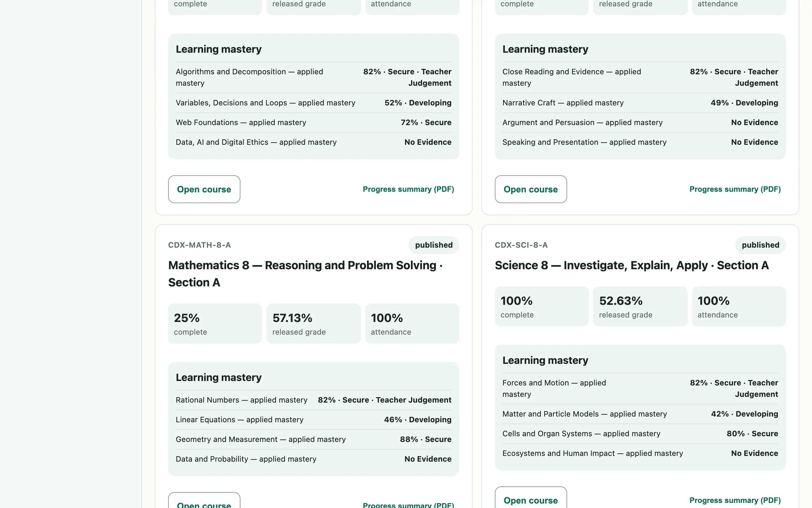This screenshot has width=812, height=508.
Task: Click Forces and Motion mastery row
Action: pos(640,388)
